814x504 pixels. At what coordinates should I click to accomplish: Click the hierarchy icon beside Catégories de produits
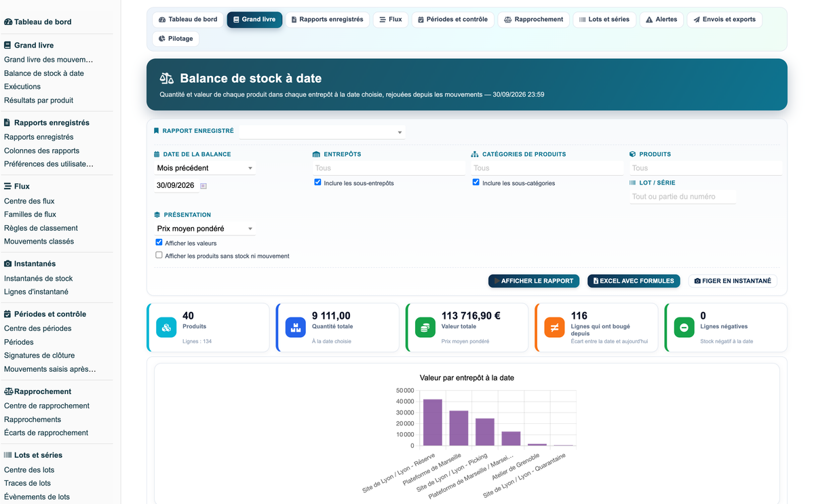(x=475, y=155)
